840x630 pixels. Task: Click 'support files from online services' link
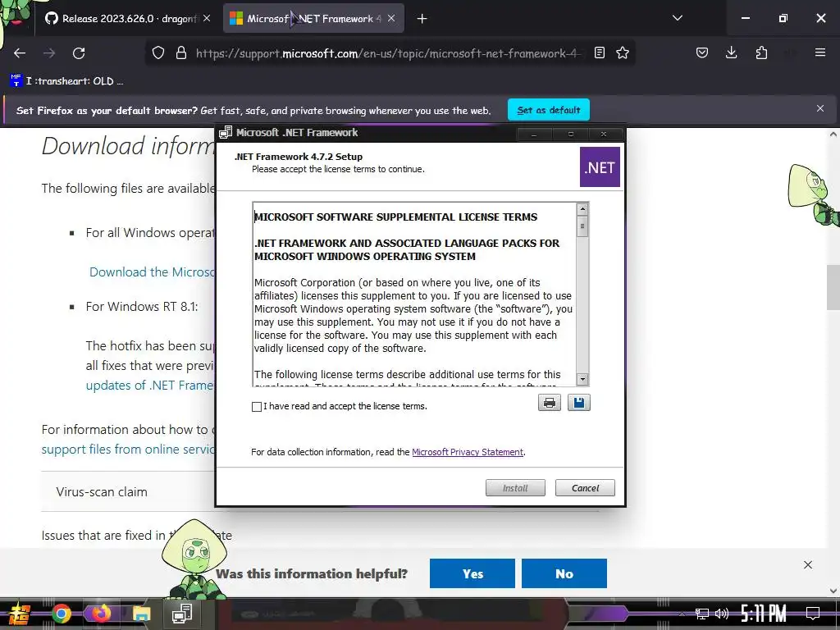128,450
